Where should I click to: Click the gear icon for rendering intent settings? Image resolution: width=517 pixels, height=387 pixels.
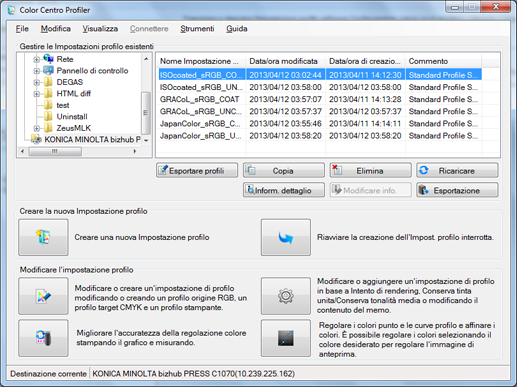coord(286,296)
